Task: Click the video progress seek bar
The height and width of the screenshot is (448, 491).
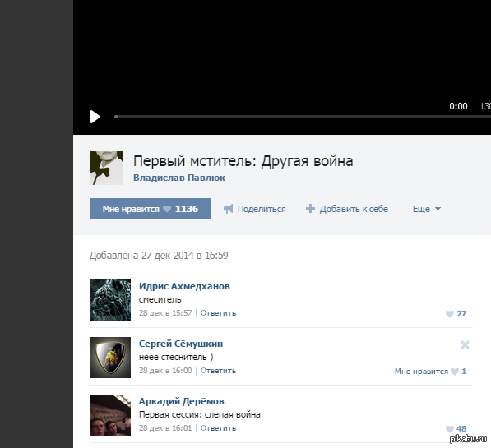Action: click(x=303, y=117)
